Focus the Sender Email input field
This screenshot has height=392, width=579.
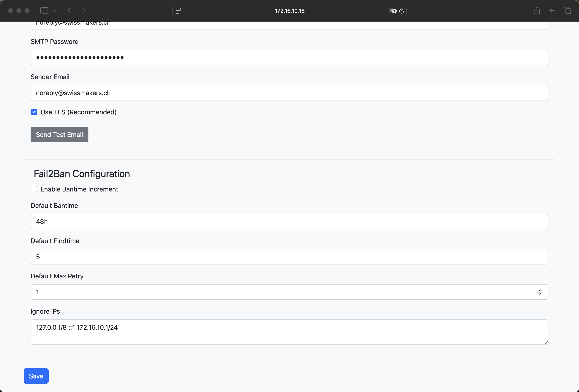(x=289, y=93)
